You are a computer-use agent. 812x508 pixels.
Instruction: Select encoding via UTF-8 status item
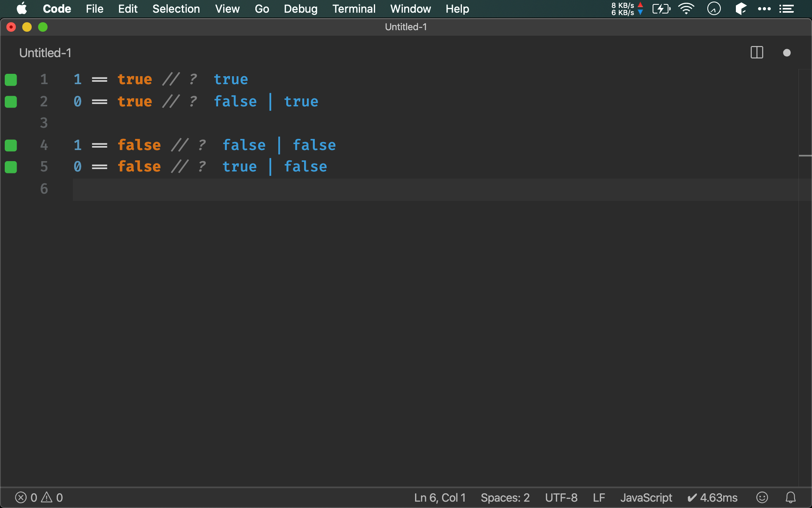pyautogui.click(x=561, y=497)
